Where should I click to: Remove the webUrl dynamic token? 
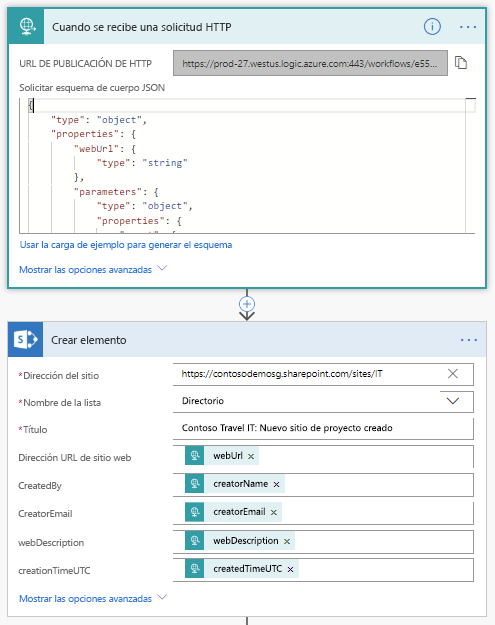(251, 456)
